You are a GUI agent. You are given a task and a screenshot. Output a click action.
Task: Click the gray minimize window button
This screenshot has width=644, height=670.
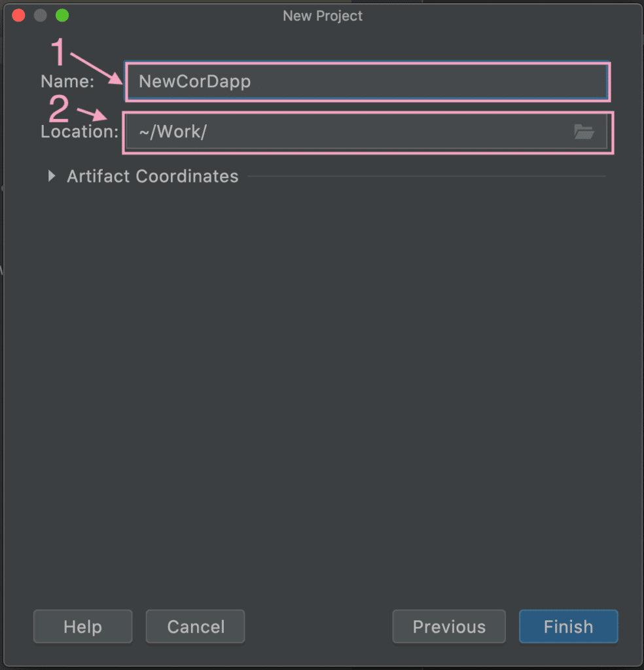pyautogui.click(x=40, y=16)
